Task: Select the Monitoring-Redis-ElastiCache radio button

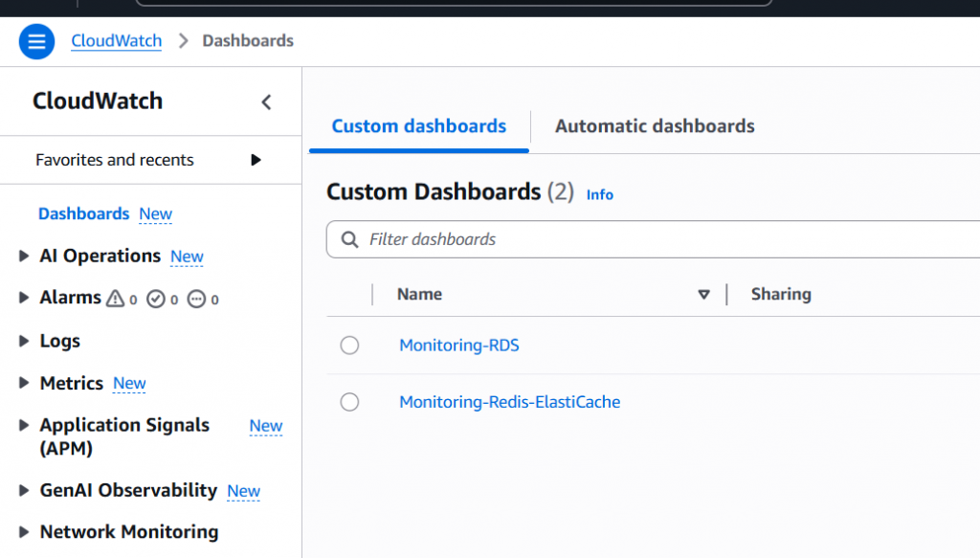Action: [x=349, y=402]
